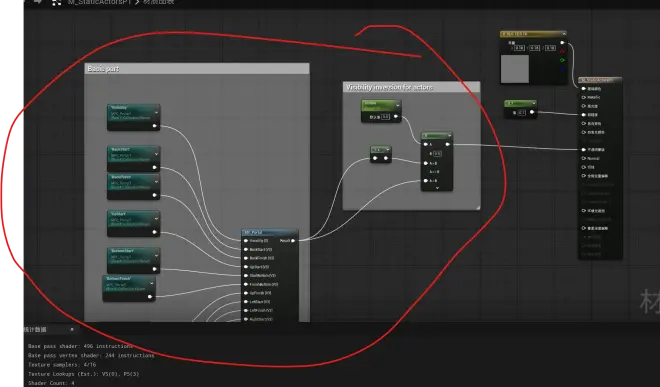Screen dimensions: 660x387
Task: Click the BackStart node output pin
Action: 154,167
